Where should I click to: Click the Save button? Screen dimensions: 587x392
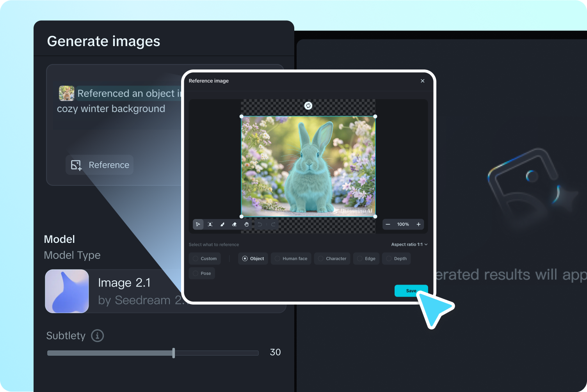[x=411, y=290]
